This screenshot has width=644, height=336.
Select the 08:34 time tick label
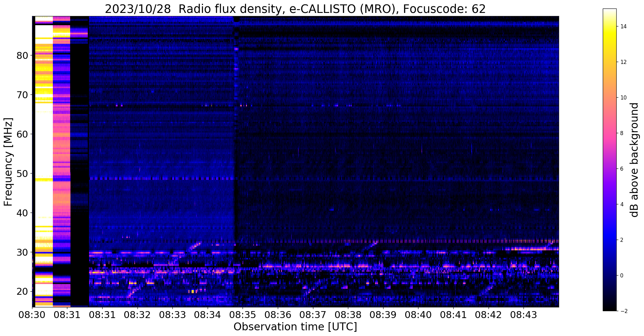click(207, 315)
